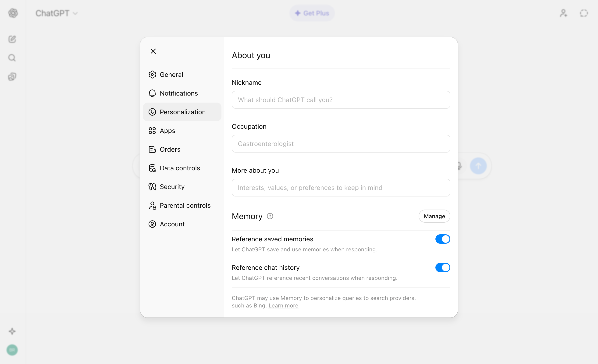
Task: Click into the Occupation field
Action: 341,144
